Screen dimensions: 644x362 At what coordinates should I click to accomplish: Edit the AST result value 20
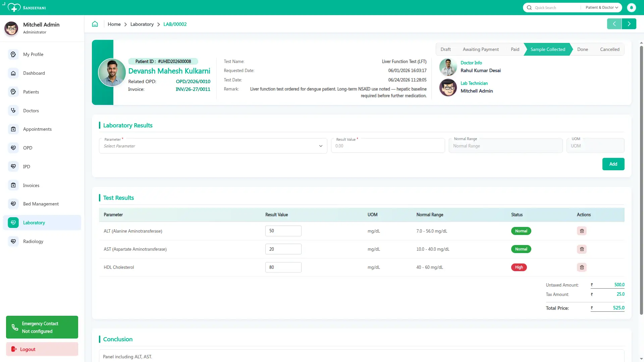(283, 249)
